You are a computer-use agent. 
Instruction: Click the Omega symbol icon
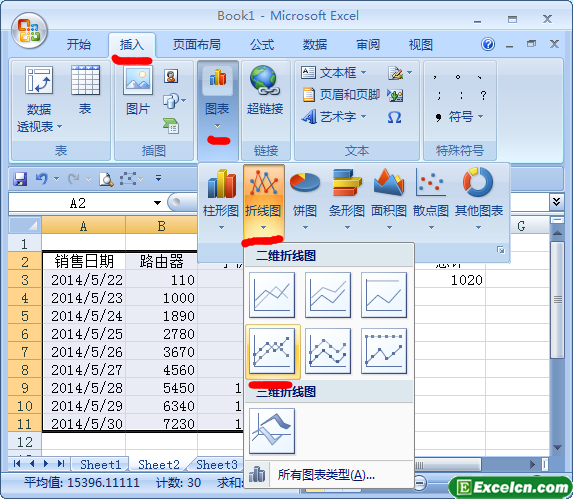395,117
